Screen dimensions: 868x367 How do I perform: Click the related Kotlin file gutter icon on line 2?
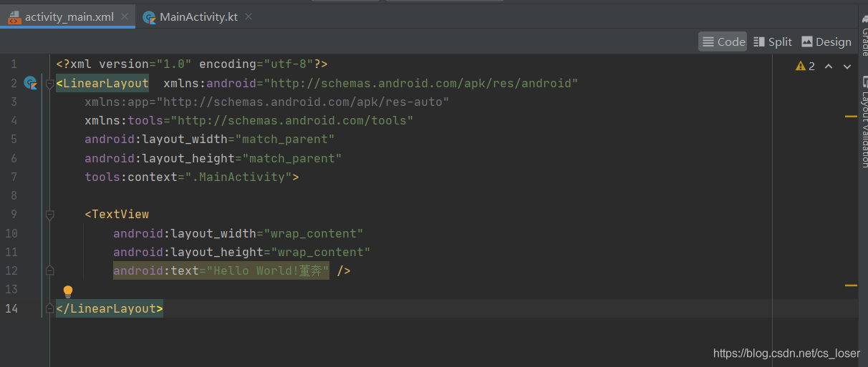pyautogui.click(x=30, y=83)
